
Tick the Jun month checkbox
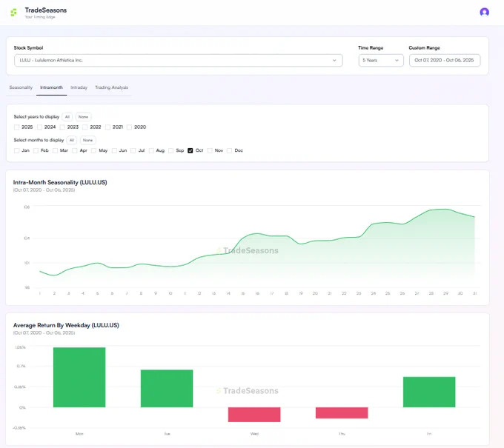(114, 150)
